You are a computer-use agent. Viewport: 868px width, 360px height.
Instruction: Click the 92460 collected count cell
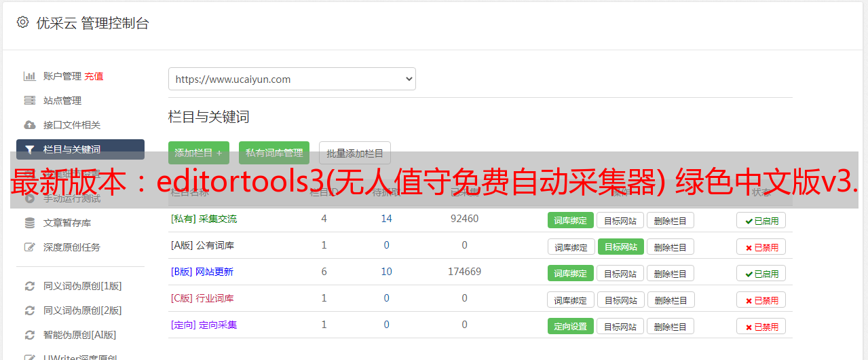(464, 219)
